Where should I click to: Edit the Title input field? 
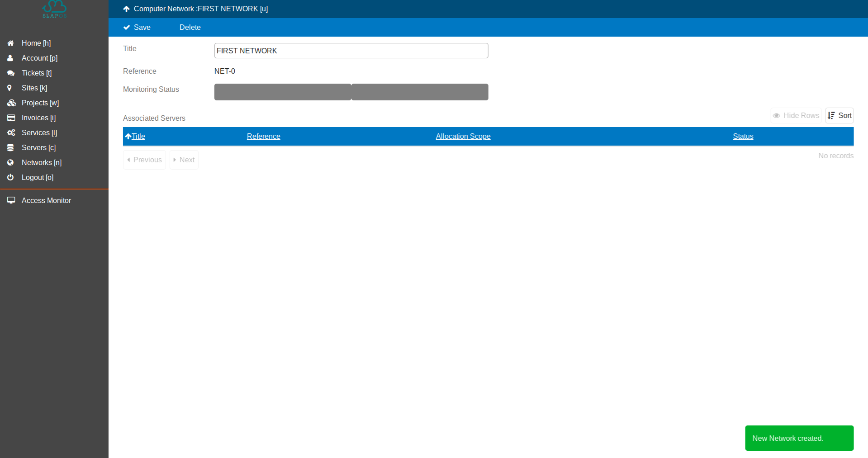(x=351, y=51)
